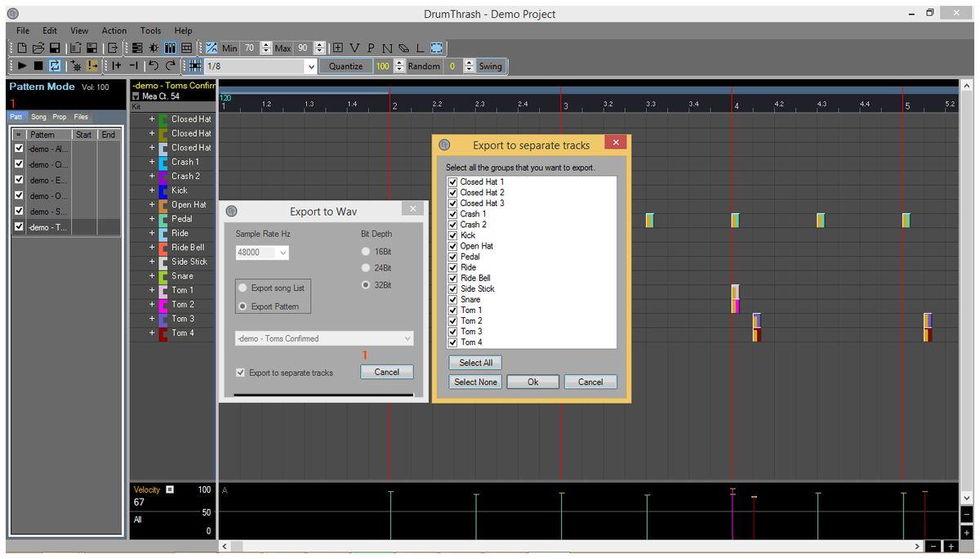Select the 16Bit bit depth radio
This screenshot has height=559, width=980.
(366, 252)
